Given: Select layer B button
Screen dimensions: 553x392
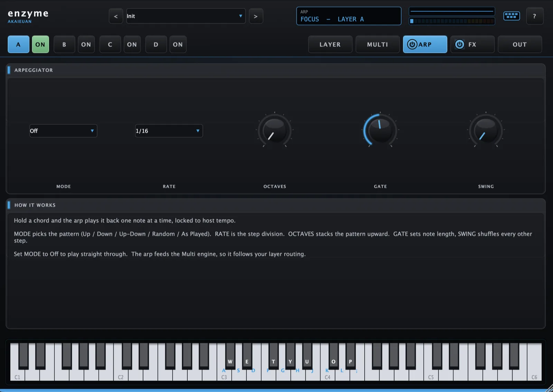Looking at the screenshot, I should coord(64,44).
